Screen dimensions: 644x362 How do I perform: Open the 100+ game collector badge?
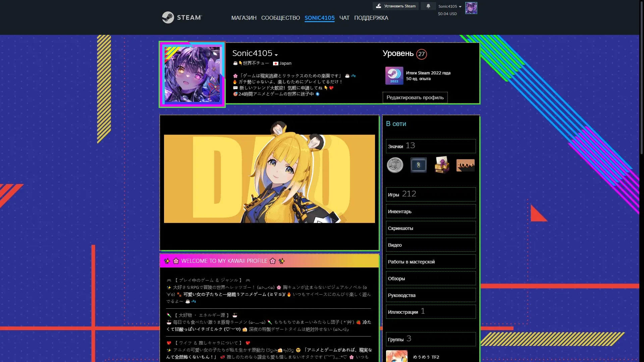coord(466,165)
